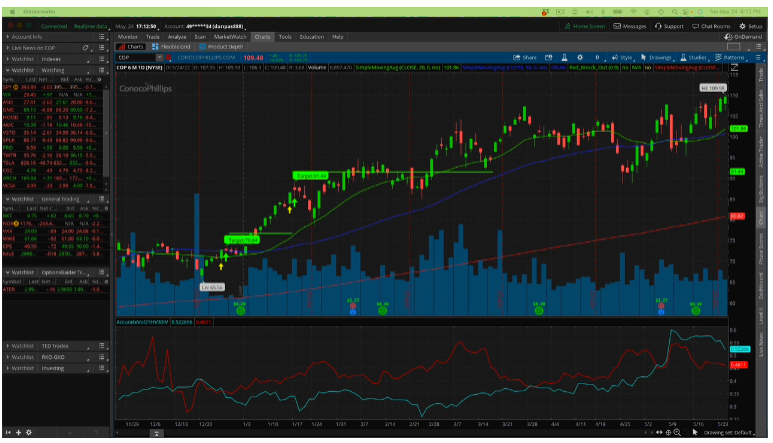Open chart settings gear in chart toolbar
This screenshot has width=773, height=443.
click(x=580, y=58)
